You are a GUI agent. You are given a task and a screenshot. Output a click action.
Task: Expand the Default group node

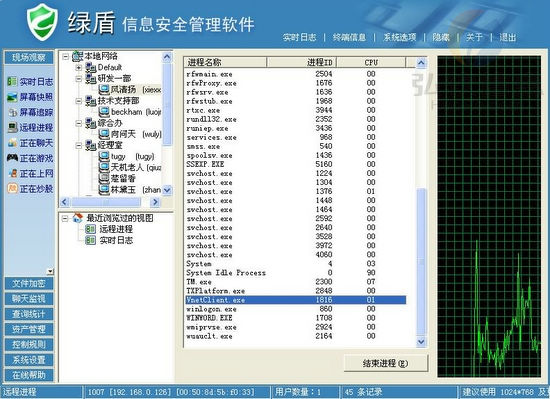(79, 67)
